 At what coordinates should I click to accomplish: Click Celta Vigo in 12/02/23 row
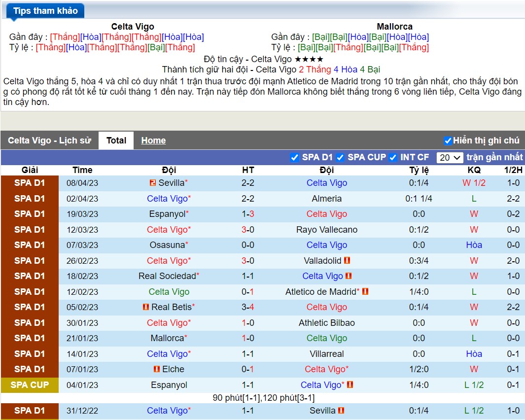point(169,292)
